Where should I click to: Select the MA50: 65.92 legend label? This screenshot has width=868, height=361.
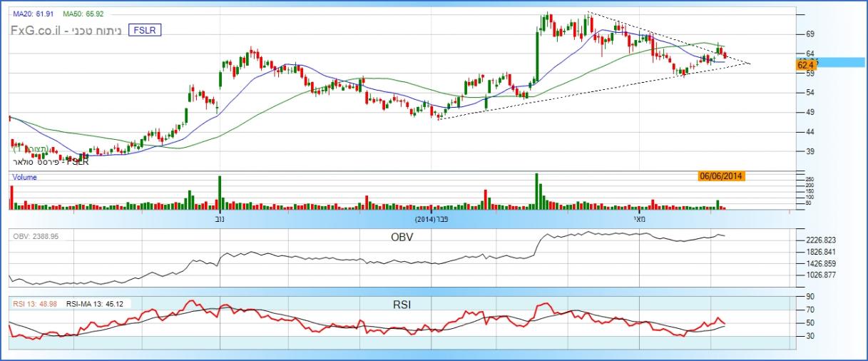(x=83, y=14)
